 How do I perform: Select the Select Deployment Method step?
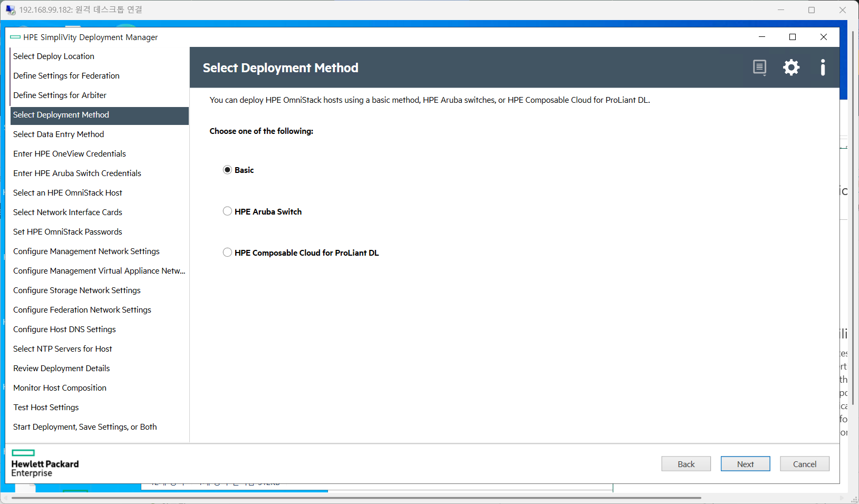100,115
